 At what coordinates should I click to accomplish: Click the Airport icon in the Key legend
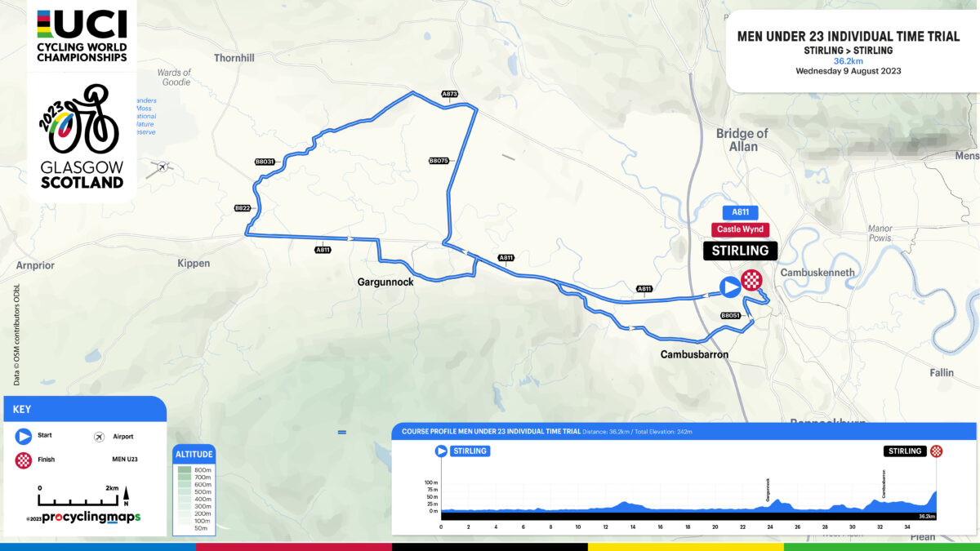(x=99, y=437)
